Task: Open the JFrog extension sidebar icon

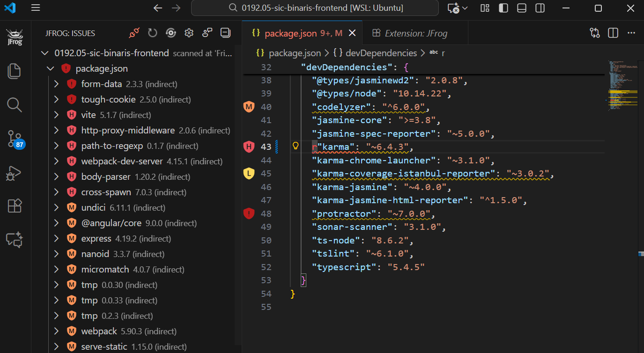Action: (14, 37)
